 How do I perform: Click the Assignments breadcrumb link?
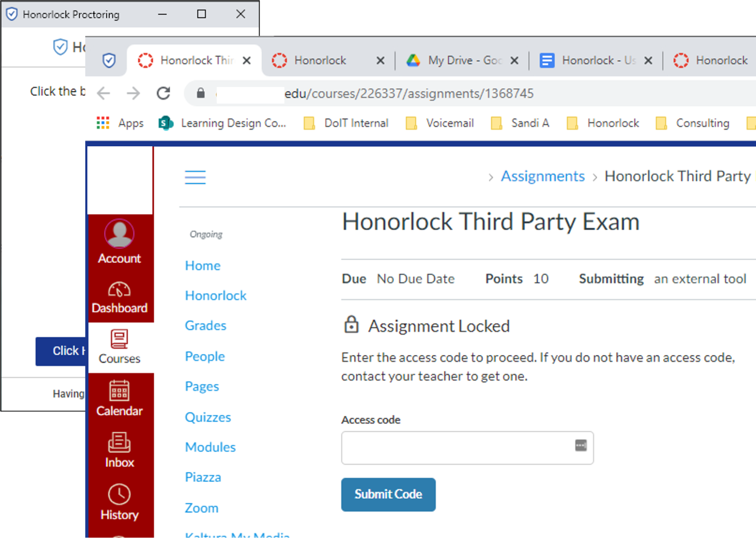tap(543, 176)
